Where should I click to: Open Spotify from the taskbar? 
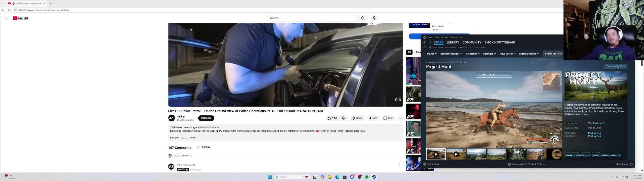point(367,177)
